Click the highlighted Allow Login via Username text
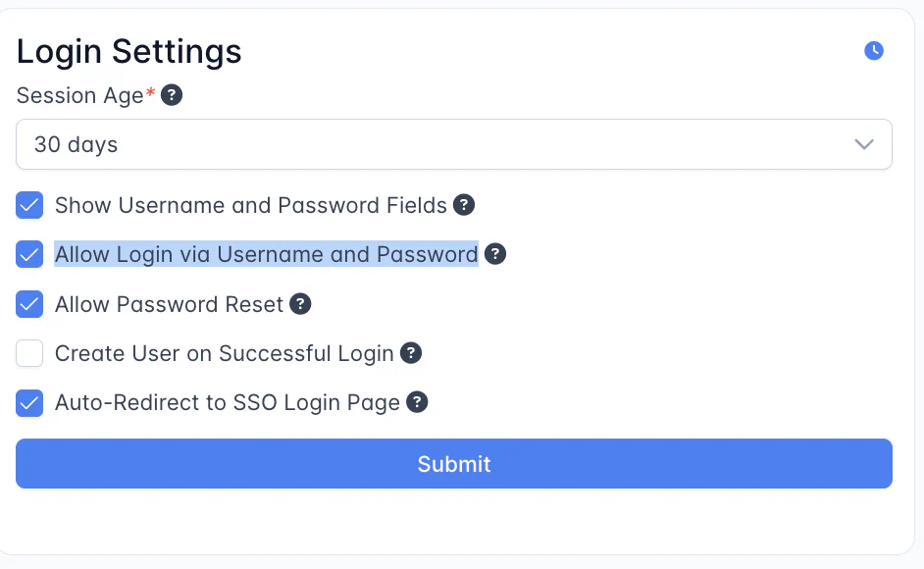The width and height of the screenshot is (924, 569). (266, 254)
